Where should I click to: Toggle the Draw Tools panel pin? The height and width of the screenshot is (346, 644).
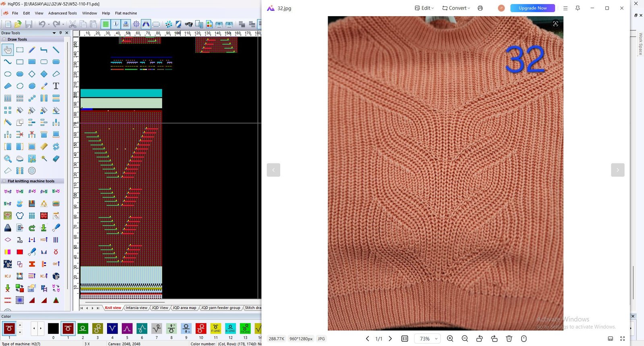tap(61, 33)
